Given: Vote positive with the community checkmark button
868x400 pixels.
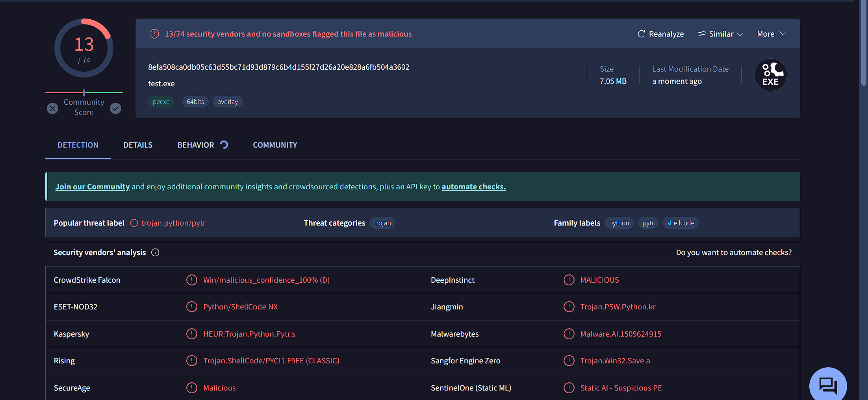Looking at the screenshot, I should (x=115, y=108).
